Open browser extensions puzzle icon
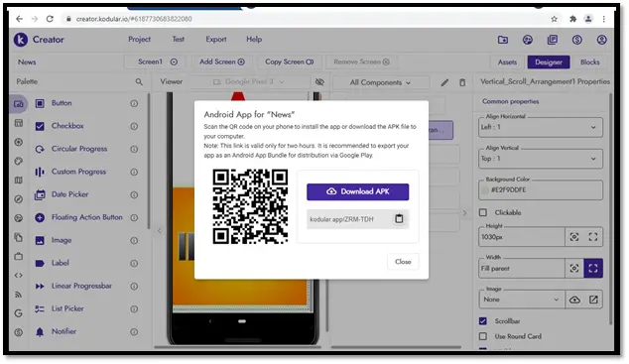 click(x=572, y=19)
